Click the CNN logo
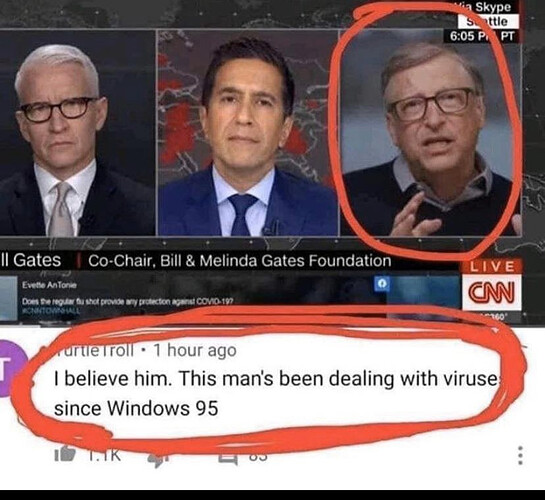Screen dimensions: 545x500 click(491, 291)
